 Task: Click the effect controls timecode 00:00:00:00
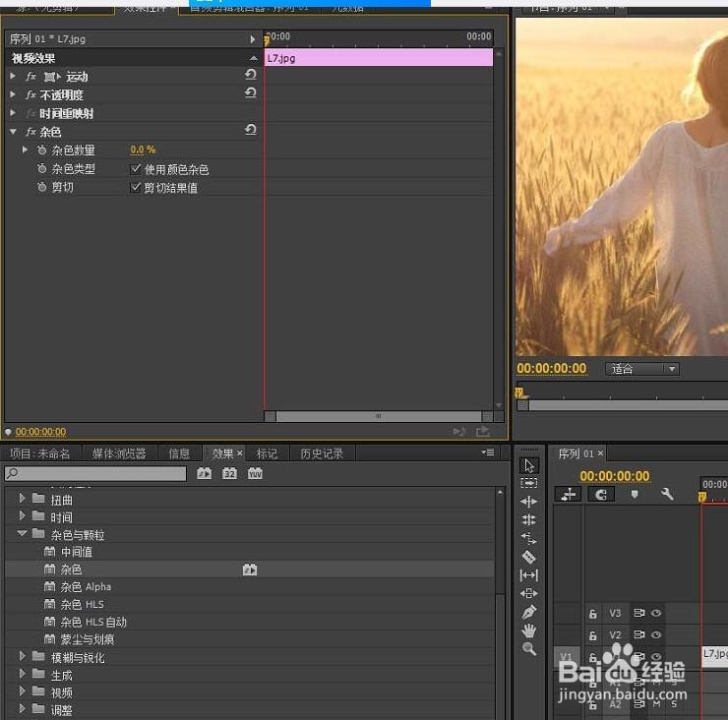41,432
